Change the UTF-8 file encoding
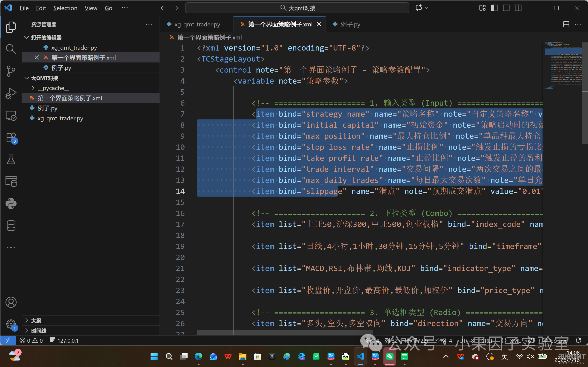Screen dimensions: 588x367 pyautogui.click(x=466, y=341)
